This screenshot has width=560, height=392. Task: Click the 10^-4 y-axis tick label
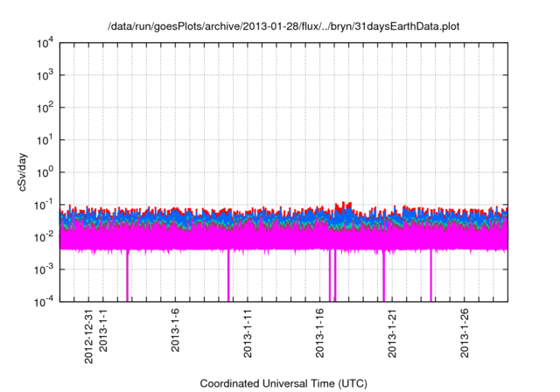(45, 303)
